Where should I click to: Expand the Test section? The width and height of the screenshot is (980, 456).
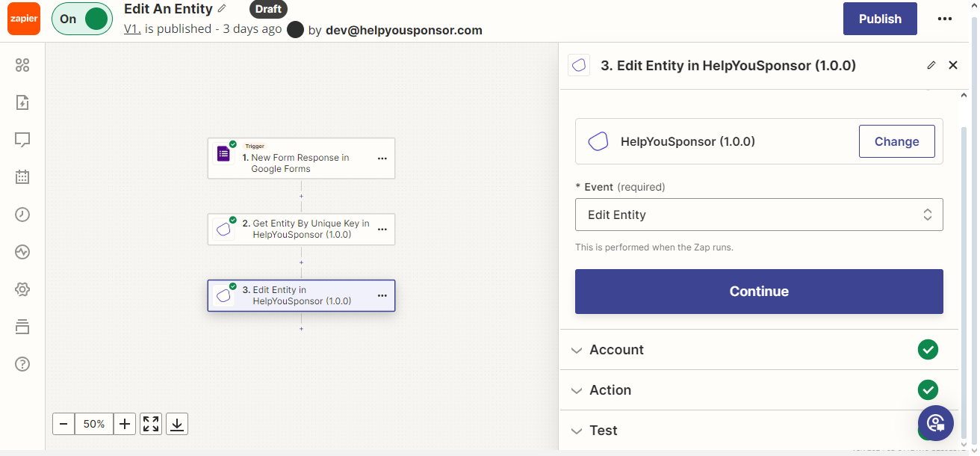click(759, 431)
